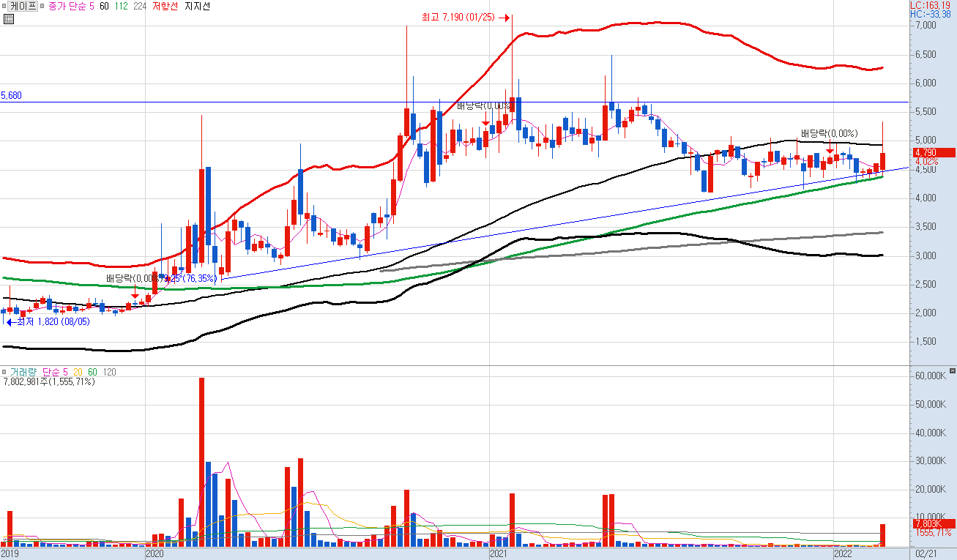Click the 배당락 marker near 2020
The width and height of the screenshot is (957, 560).
[133, 279]
